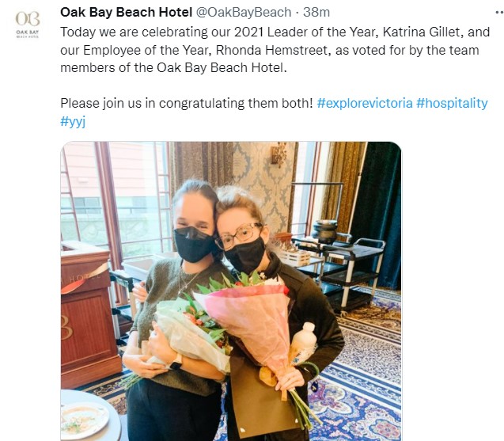Open the attached photo of two award winners

pos(231,291)
